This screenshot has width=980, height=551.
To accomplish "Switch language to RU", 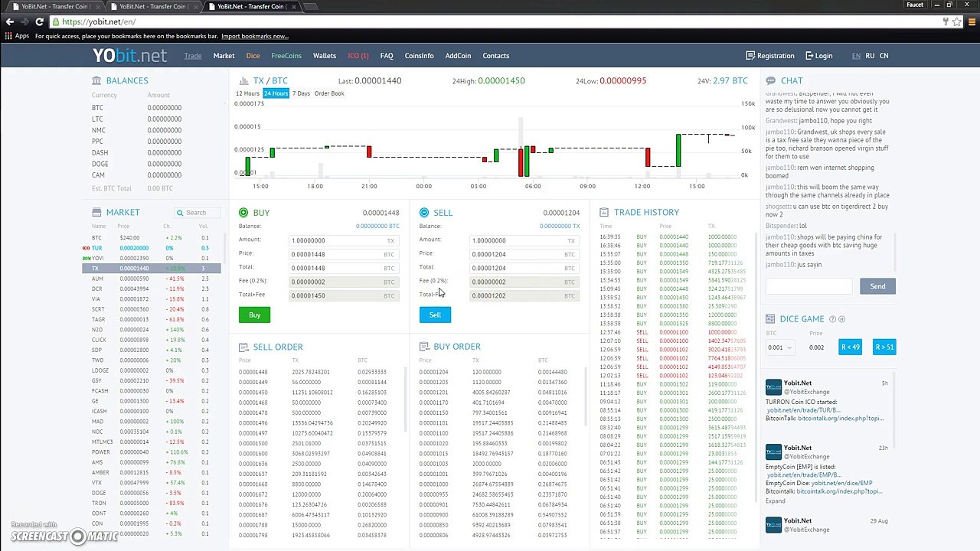I will [x=870, y=55].
